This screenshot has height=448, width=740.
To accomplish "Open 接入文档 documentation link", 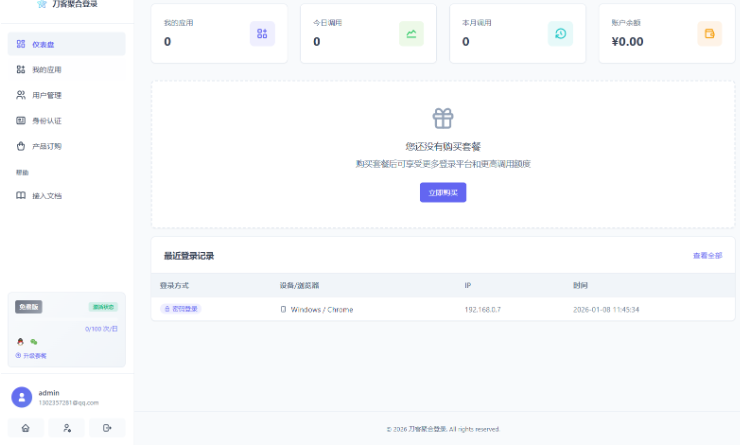I will tap(66, 196).
